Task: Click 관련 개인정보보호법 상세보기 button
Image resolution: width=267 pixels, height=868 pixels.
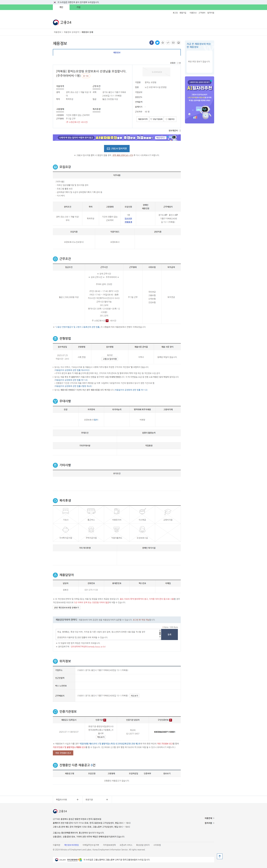Action: point(66,608)
